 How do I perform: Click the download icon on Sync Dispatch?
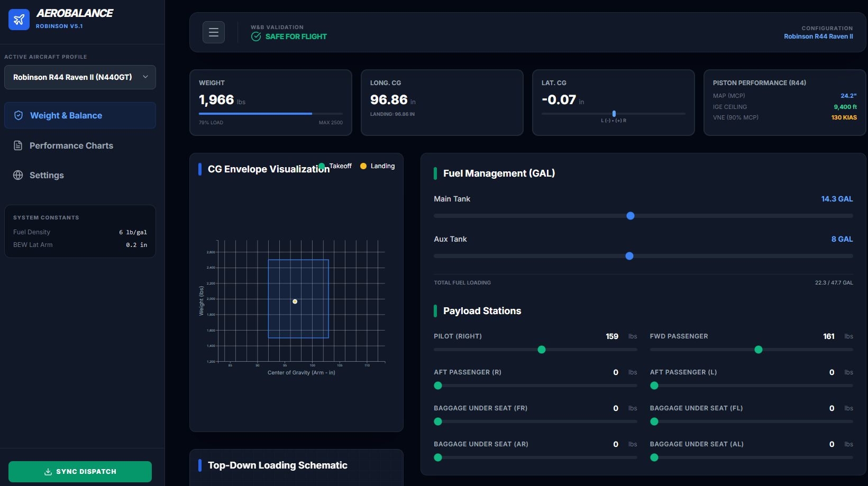pyautogui.click(x=48, y=471)
